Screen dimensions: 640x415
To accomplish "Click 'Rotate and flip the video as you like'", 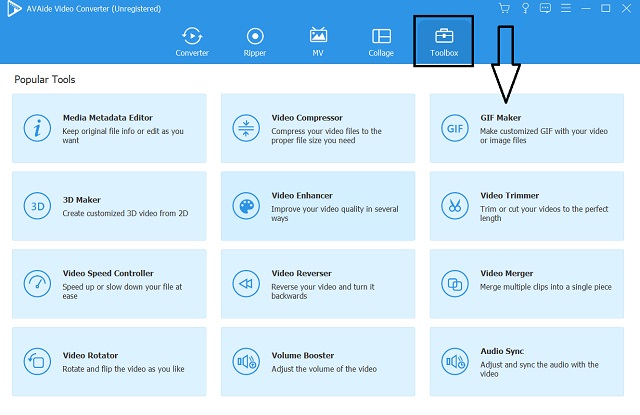I will (123, 369).
